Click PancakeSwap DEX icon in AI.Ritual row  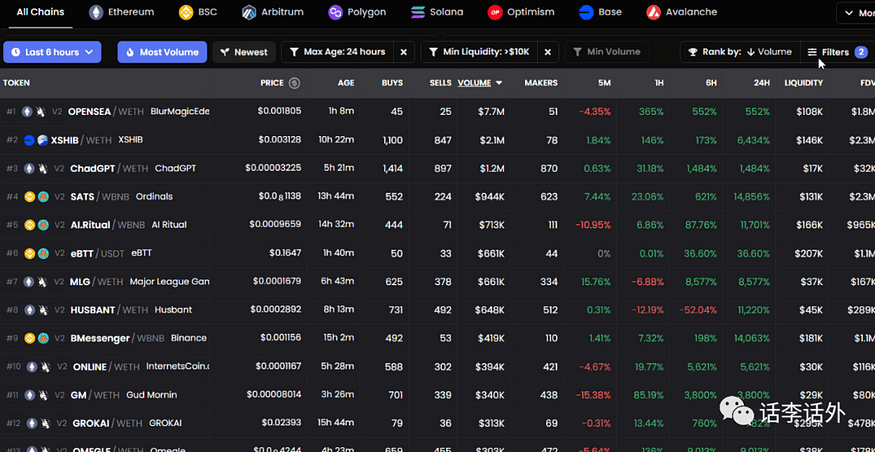coord(43,225)
